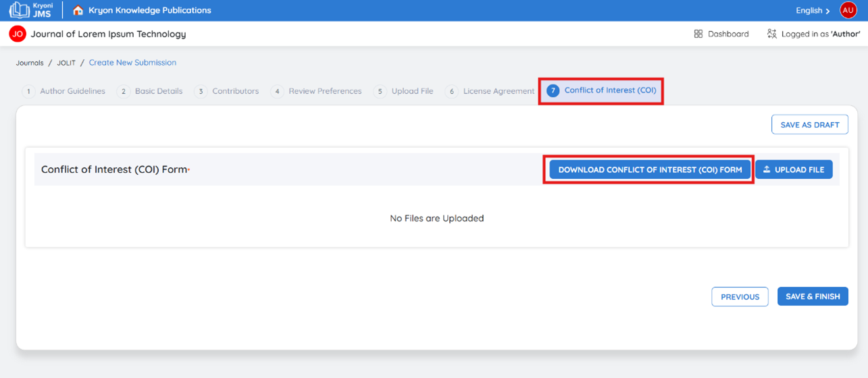Image resolution: width=868 pixels, height=378 pixels.
Task: Click the logged-in user role icon
Action: [x=772, y=34]
